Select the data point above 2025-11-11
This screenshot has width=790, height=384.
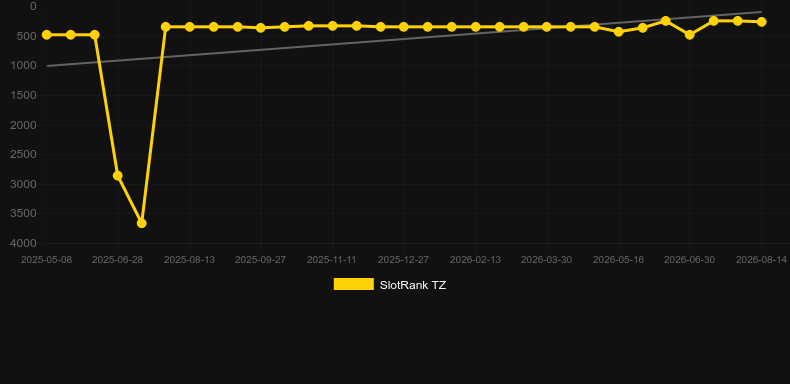[333, 26]
